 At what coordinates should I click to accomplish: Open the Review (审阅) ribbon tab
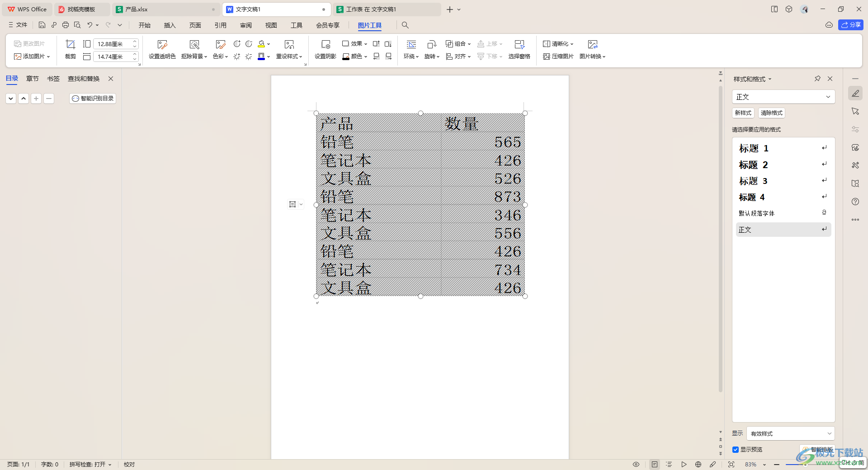pyautogui.click(x=246, y=25)
